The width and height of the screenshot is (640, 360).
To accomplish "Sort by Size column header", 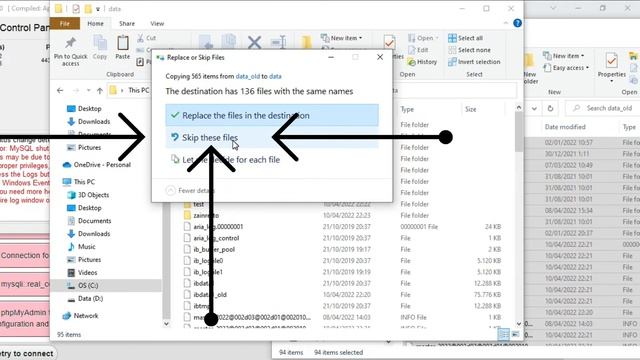I will (471, 109).
